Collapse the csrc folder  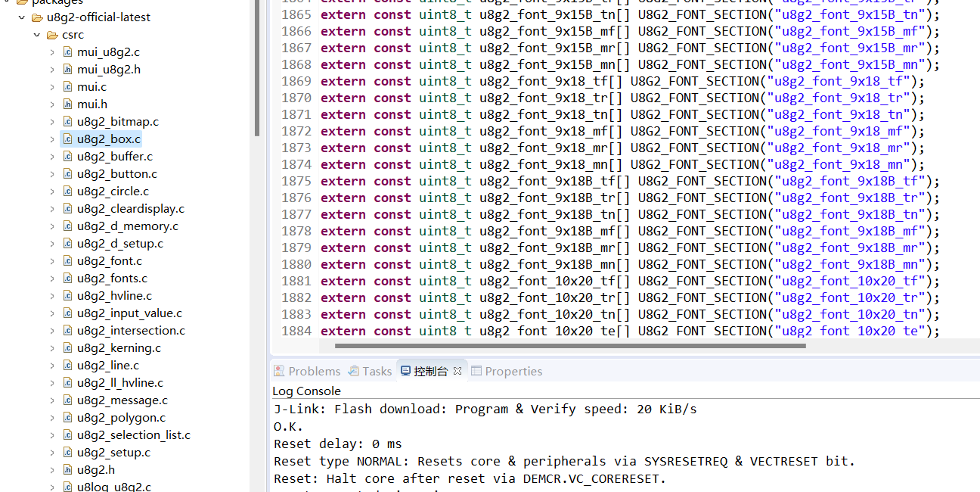click(x=37, y=35)
